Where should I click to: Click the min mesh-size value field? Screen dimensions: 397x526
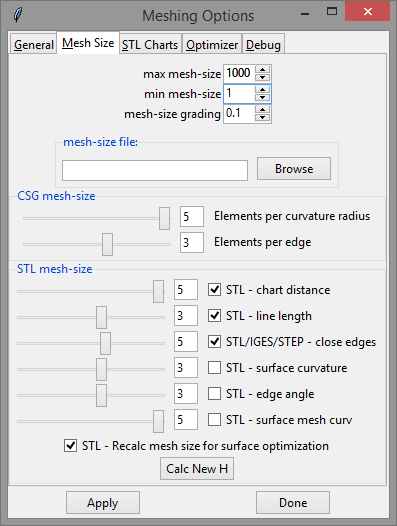239,94
